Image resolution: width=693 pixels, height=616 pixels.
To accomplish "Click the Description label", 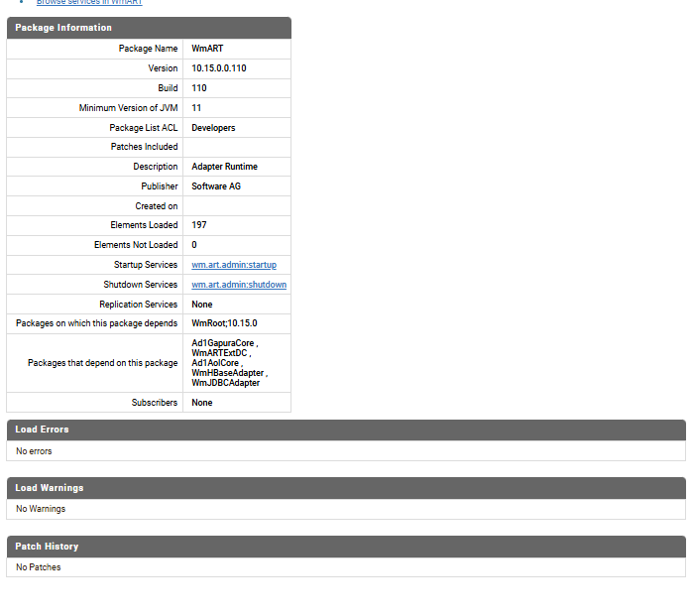I will (x=155, y=167).
